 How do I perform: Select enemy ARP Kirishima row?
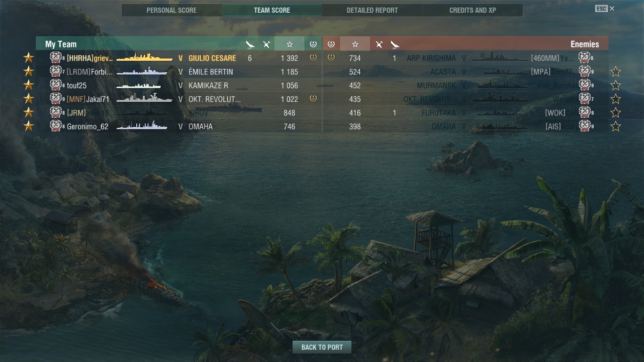(465, 58)
